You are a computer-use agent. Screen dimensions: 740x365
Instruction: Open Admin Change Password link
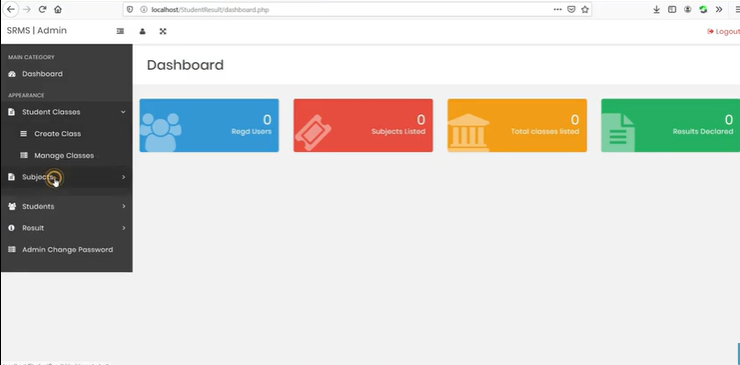click(67, 249)
